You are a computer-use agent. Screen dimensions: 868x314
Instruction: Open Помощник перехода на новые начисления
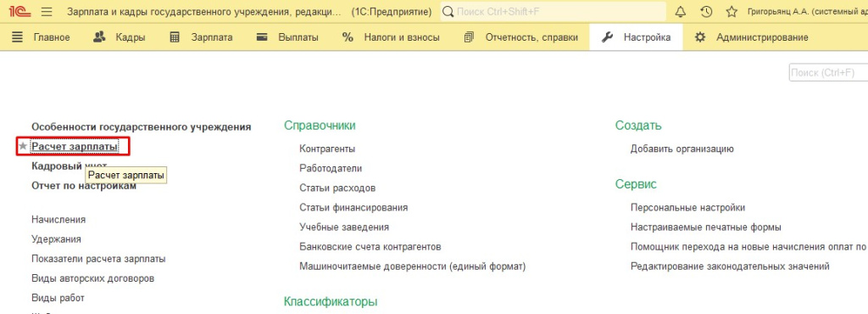[748, 247]
